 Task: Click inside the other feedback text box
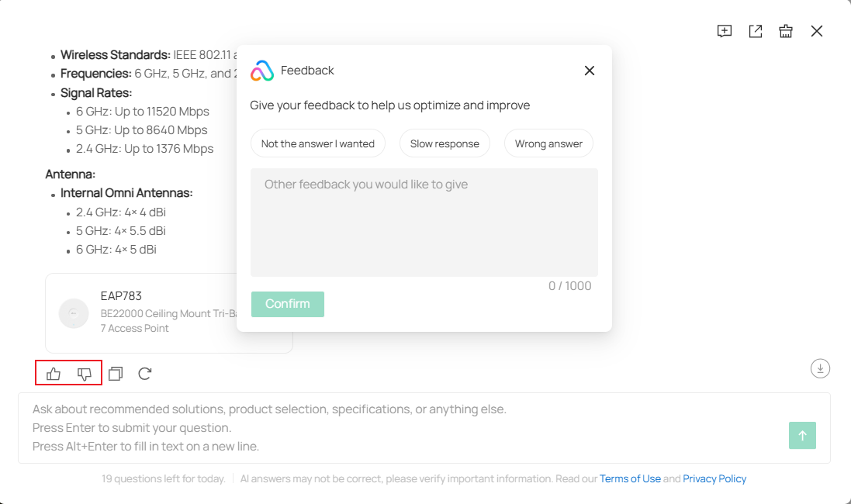point(424,221)
